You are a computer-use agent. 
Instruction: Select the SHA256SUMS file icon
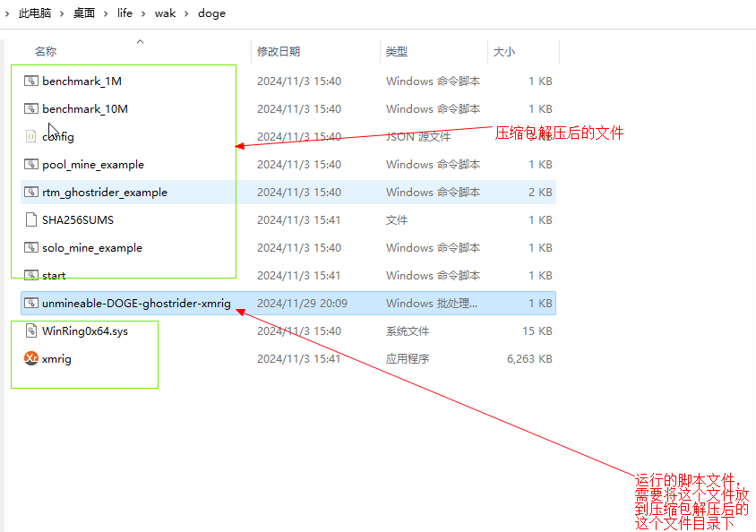pyautogui.click(x=30, y=219)
